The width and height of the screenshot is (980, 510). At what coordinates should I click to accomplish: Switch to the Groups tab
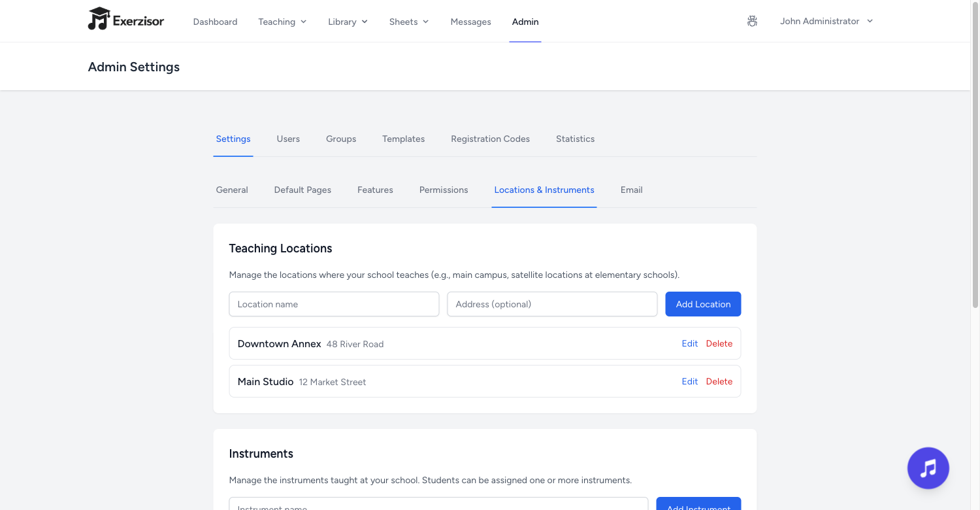tap(341, 139)
